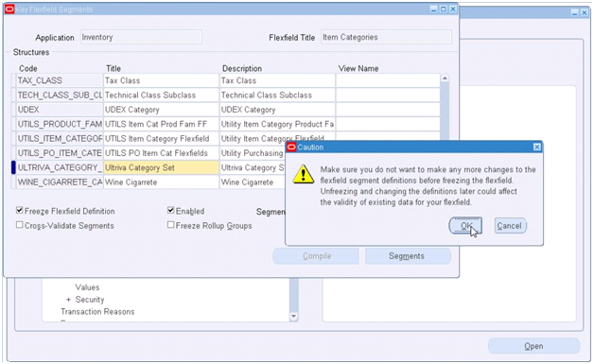594x364 pixels.
Task: Select the UTILS_ITEM_CATEGOR code cell
Action: tap(60, 139)
